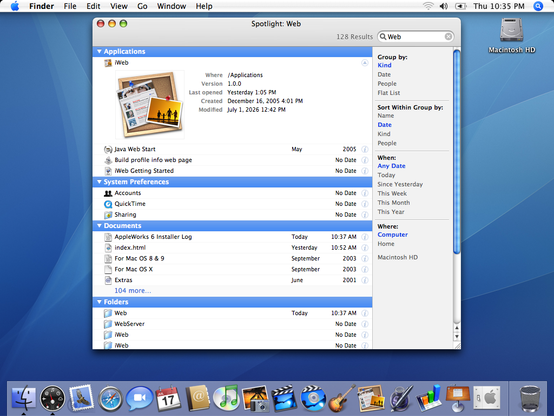Open Address Book in the Dock

(x=197, y=398)
